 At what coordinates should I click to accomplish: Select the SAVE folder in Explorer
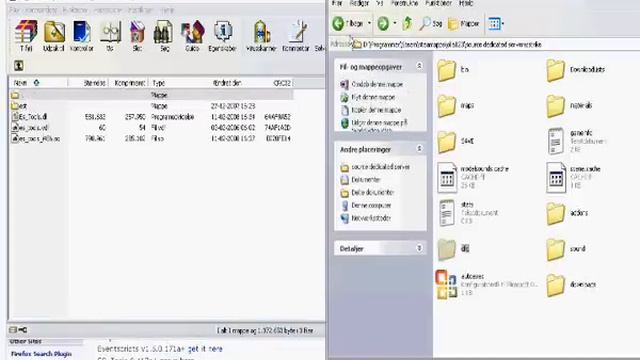(x=456, y=141)
